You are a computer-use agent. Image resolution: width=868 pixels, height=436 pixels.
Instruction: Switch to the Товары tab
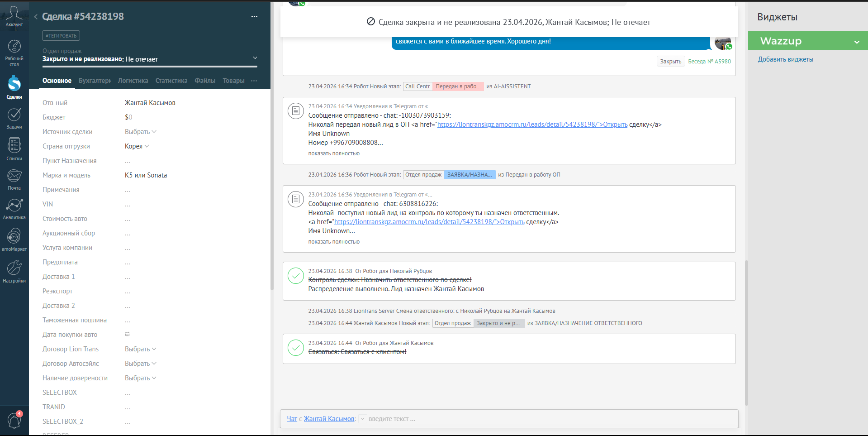(x=233, y=81)
